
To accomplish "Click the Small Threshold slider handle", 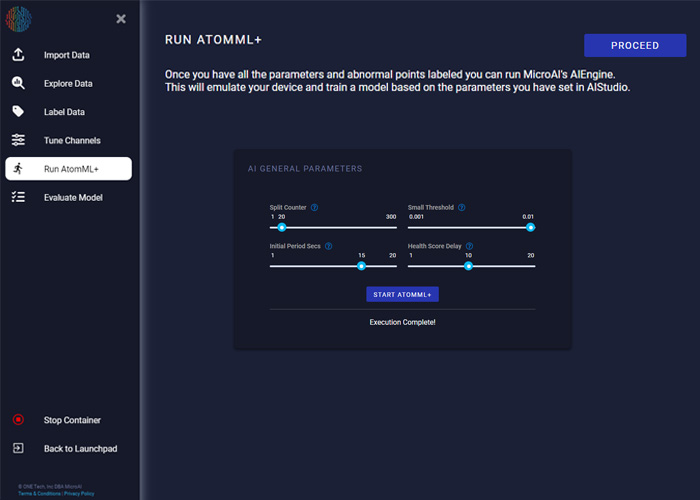I will point(530,227).
